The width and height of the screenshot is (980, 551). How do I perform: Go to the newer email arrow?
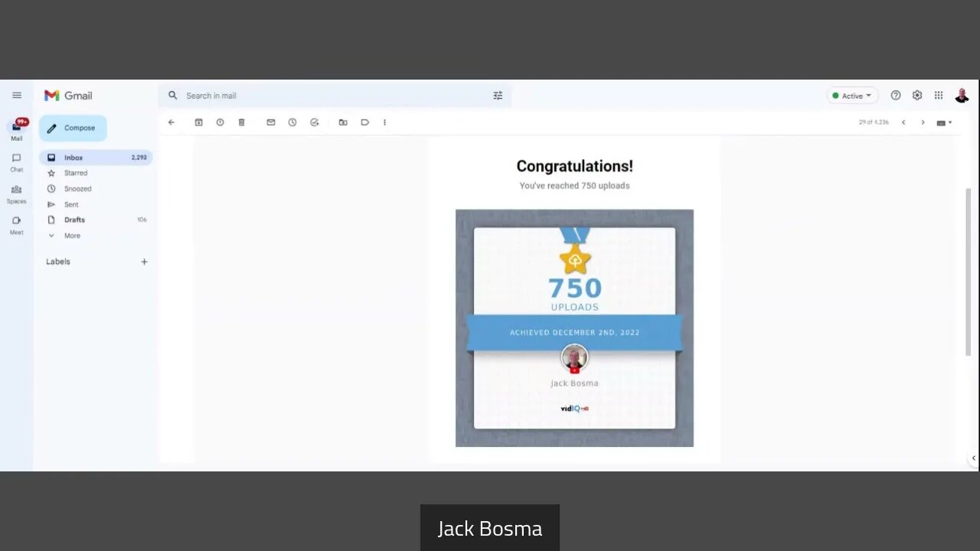pos(903,122)
